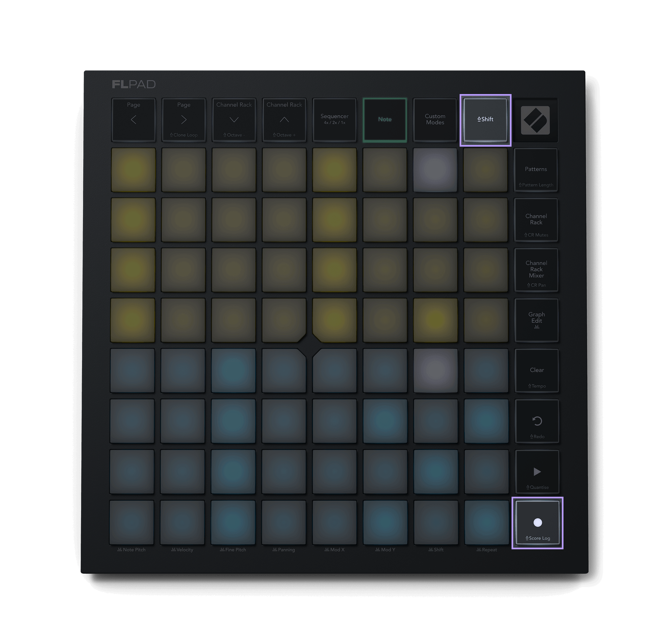Tap the Record (Score Log) button

538,523
